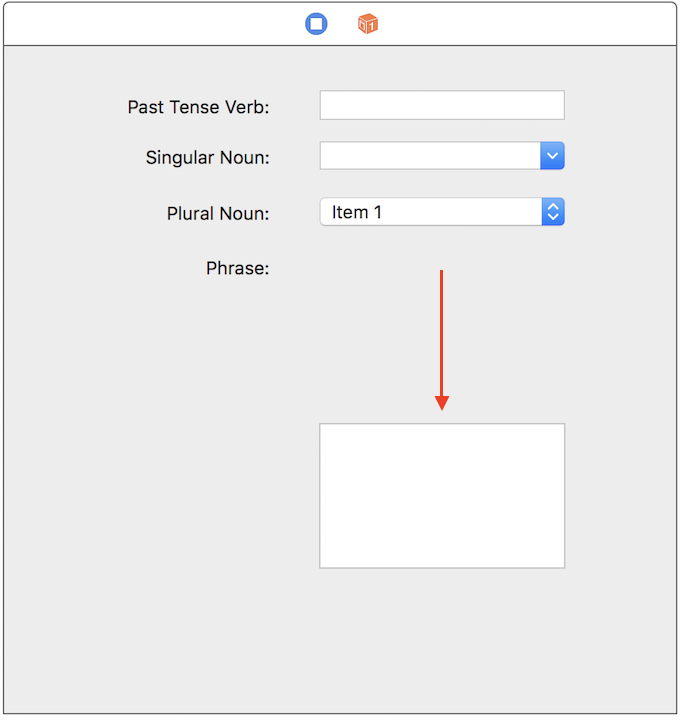683x720 pixels.
Task: Click the Plural Noun popup up-down arrows
Action: (x=553, y=212)
